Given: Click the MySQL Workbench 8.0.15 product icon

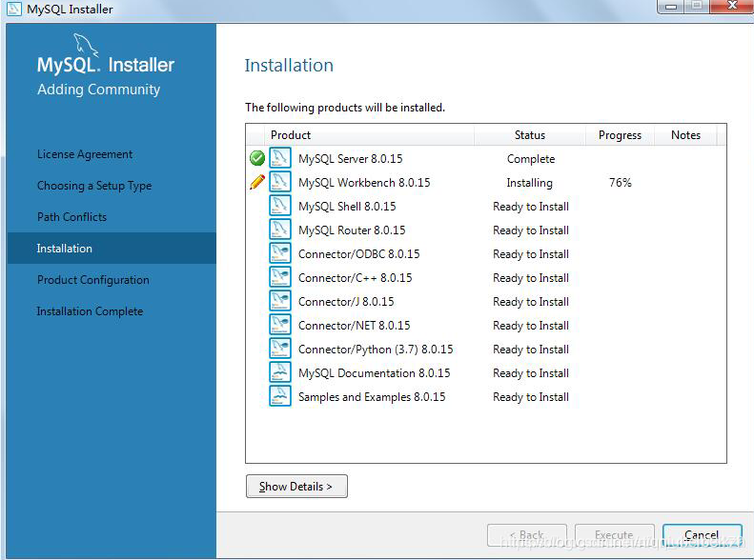Looking at the screenshot, I should (x=280, y=182).
